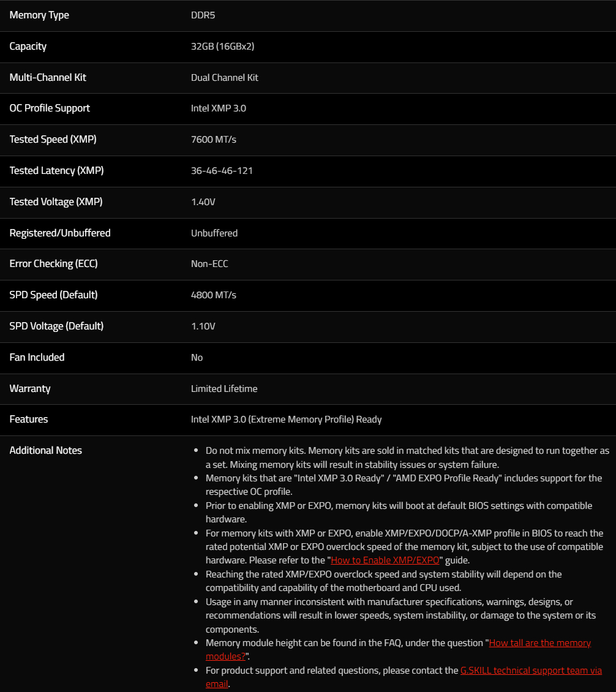Click the Additional Notes heading
Image resolution: width=616 pixels, height=692 pixels.
pyautogui.click(x=46, y=451)
